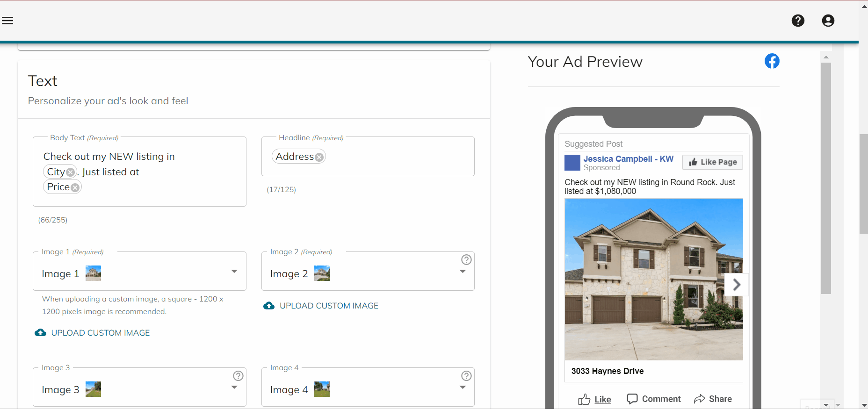Click the (17/125) character count
This screenshot has width=868, height=409.
tap(281, 190)
